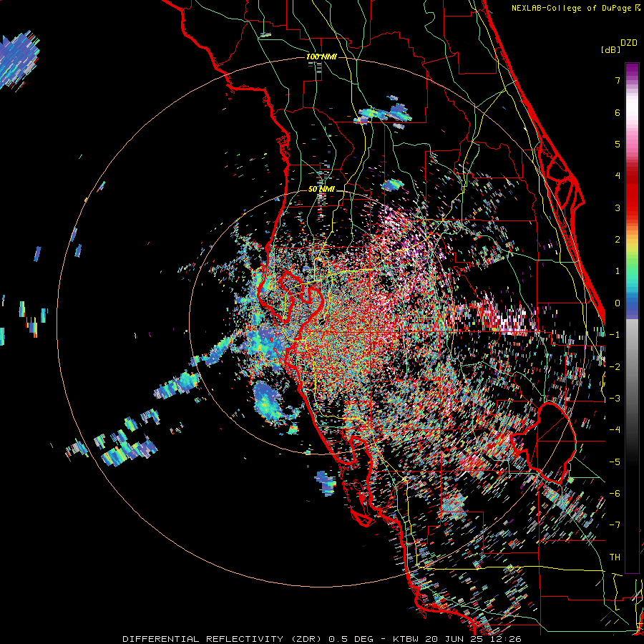Click the 2 dB scale label
This screenshot has height=644, width=644.
coord(618,240)
